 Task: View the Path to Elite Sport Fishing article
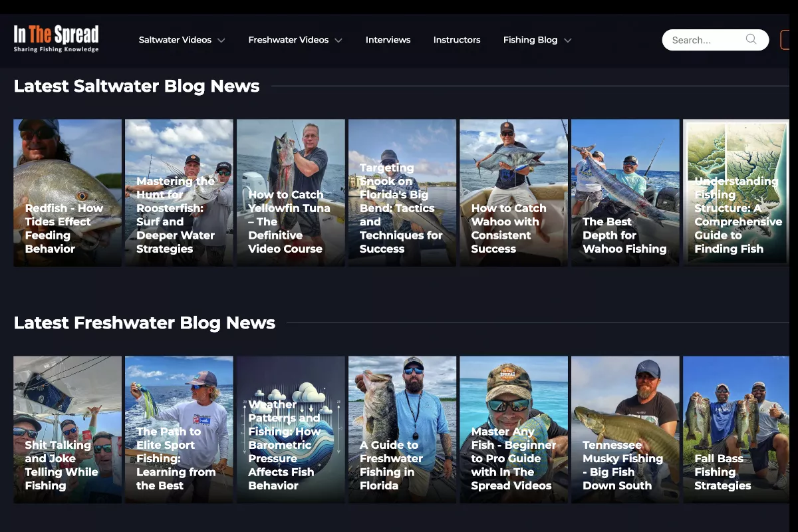click(178, 430)
